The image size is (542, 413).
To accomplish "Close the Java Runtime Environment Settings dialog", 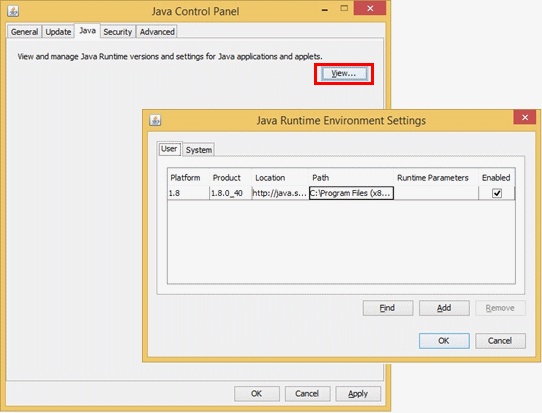I will (525, 118).
